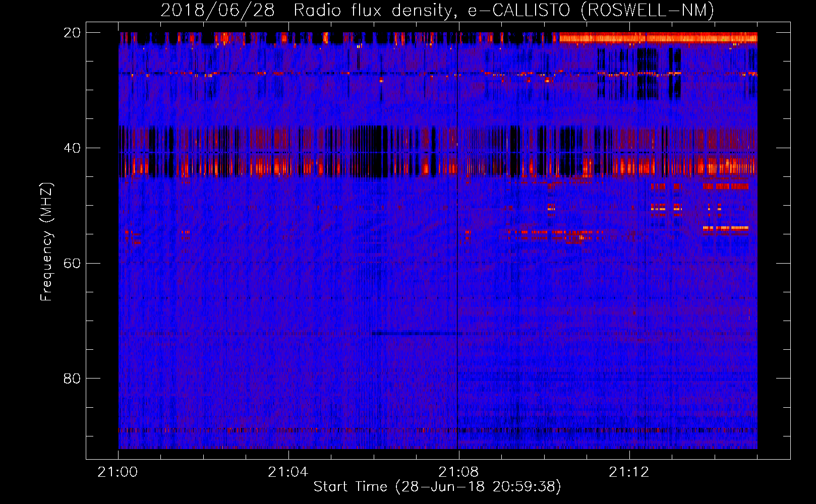
Task: Click the bright orange band at 20 MHz
Action: [658, 37]
